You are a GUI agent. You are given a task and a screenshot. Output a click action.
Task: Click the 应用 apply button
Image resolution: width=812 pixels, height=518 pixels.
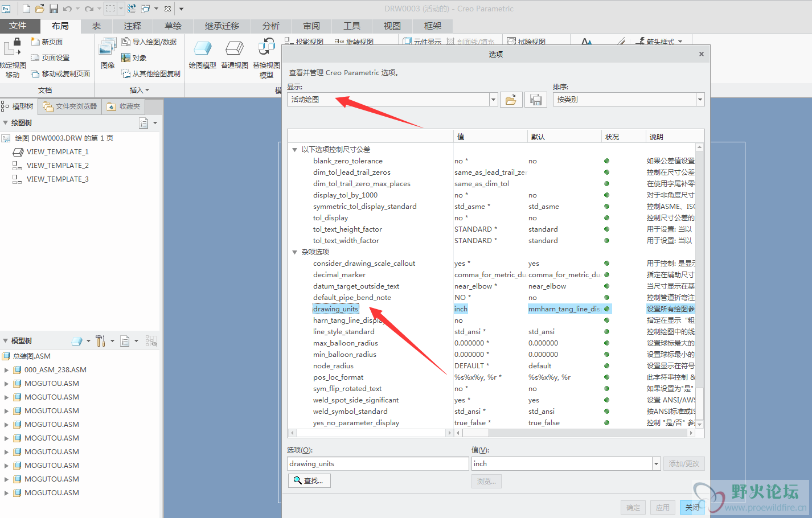[x=662, y=508]
